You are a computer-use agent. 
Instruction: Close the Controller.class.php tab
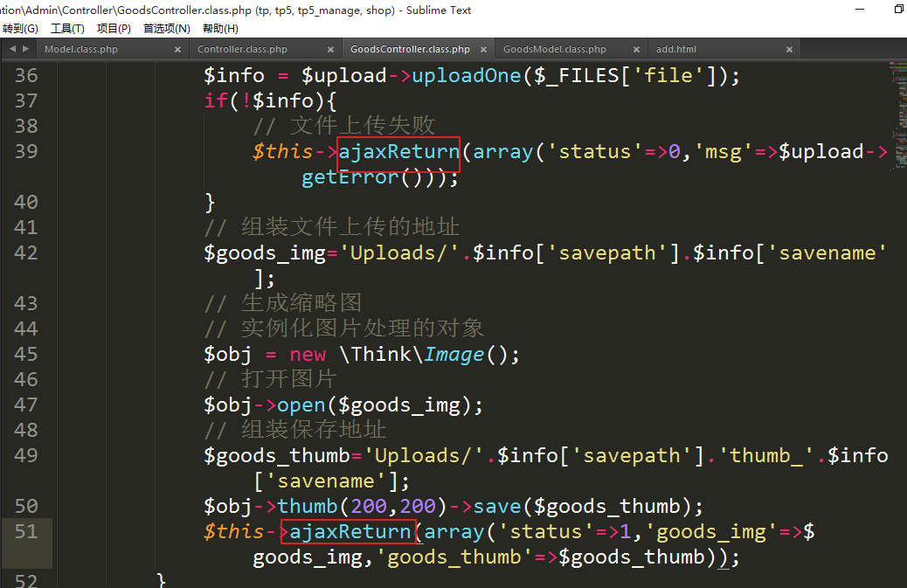pyautogui.click(x=330, y=50)
